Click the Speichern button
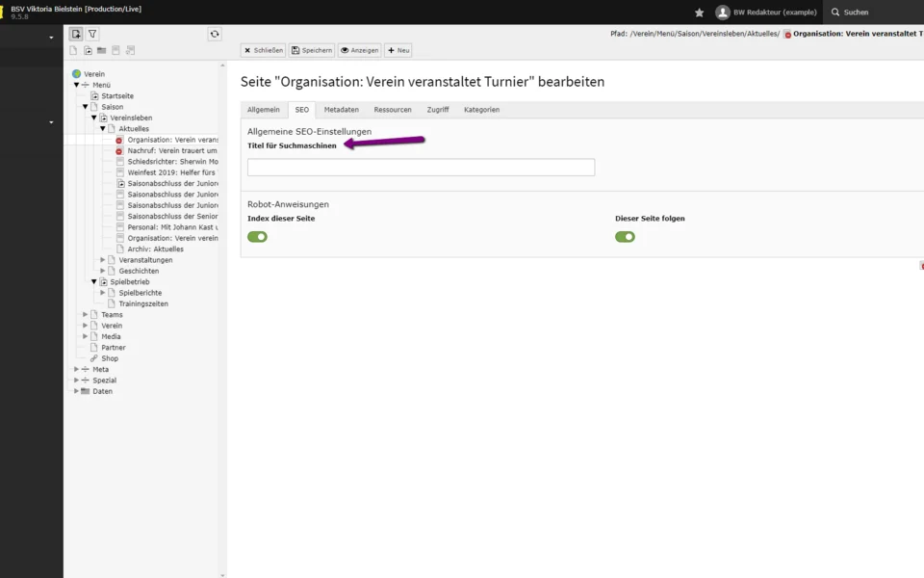The image size is (924, 578). (x=312, y=50)
